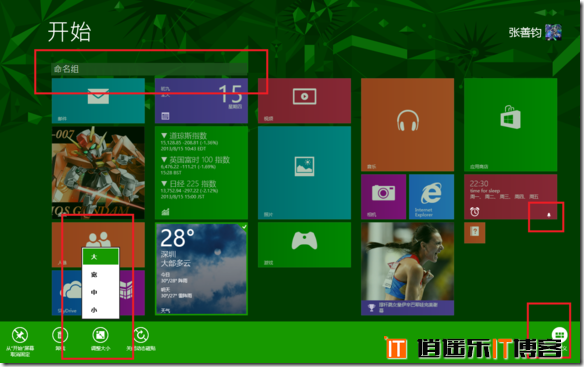Viewport: 584px width, 367px height.
Task: Open the Video tile
Action: click(304, 101)
